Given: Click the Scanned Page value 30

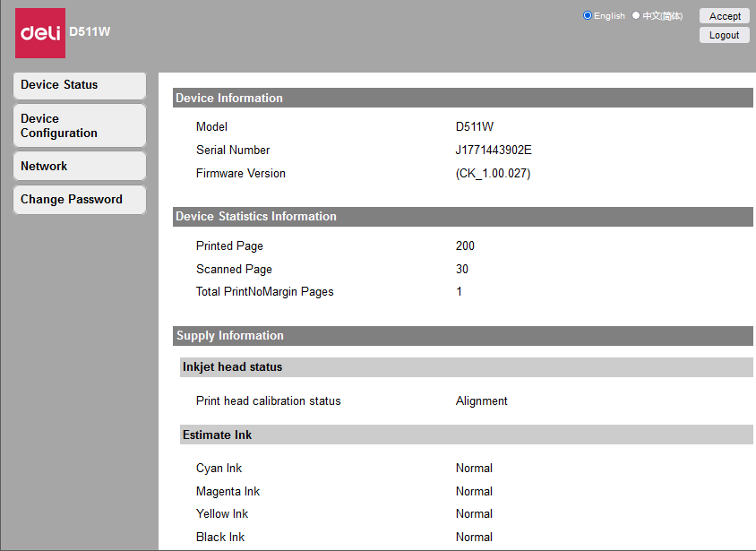Looking at the screenshot, I should pyautogui.click(x=462, y=269).
